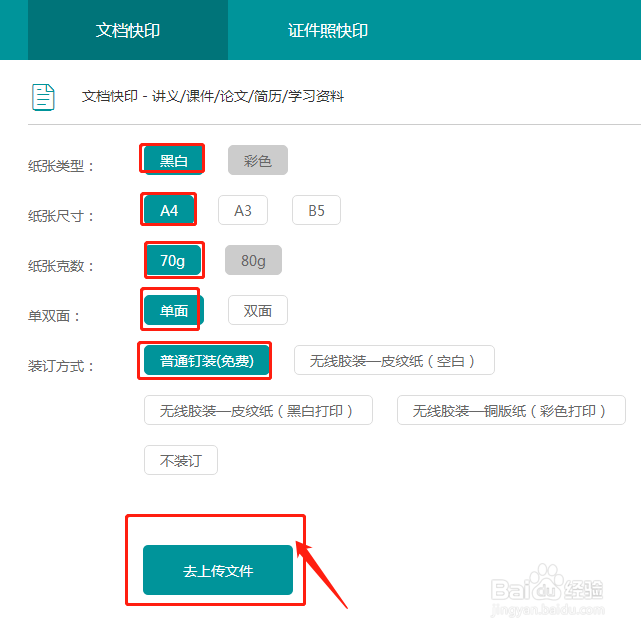Click the 单双面 label
Viewport: 641px width, 632px height.
tap(54, 316)
